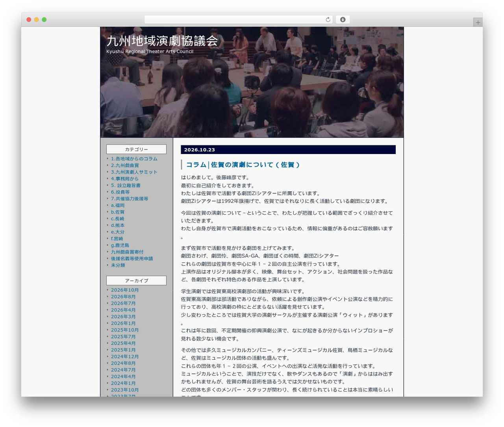View the 2026年7月 archive
This screenshot has width=504, height=427.
(123, 304)
